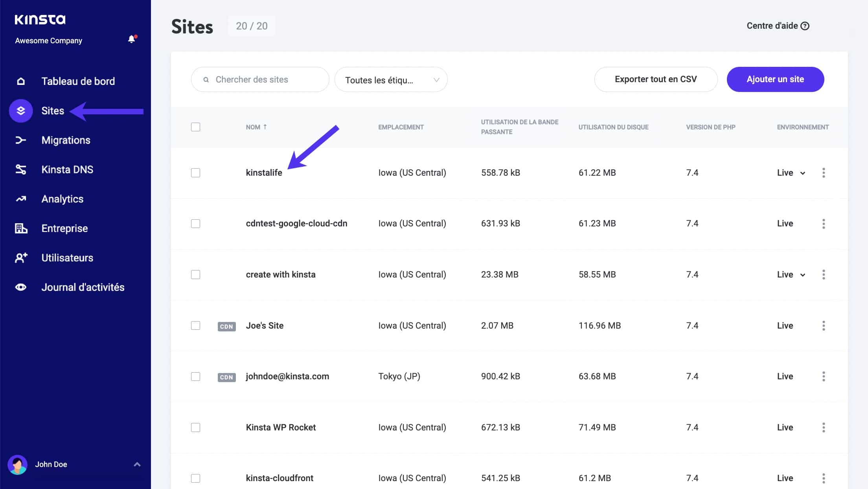This screenshot has height=489, width=868.
Task: Select the Migrations icon in sidebar
Action: click(20, 140)
